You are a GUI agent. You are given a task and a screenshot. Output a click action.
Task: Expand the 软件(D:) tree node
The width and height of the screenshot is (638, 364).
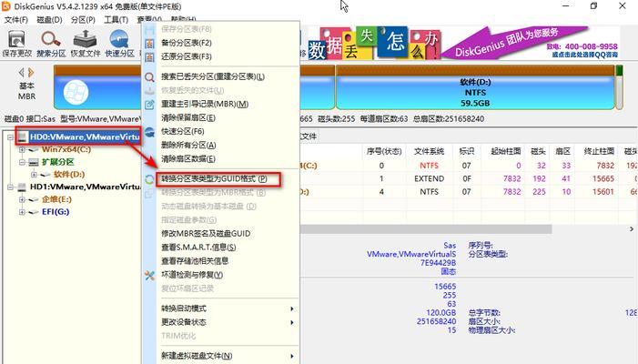[35, 175]
